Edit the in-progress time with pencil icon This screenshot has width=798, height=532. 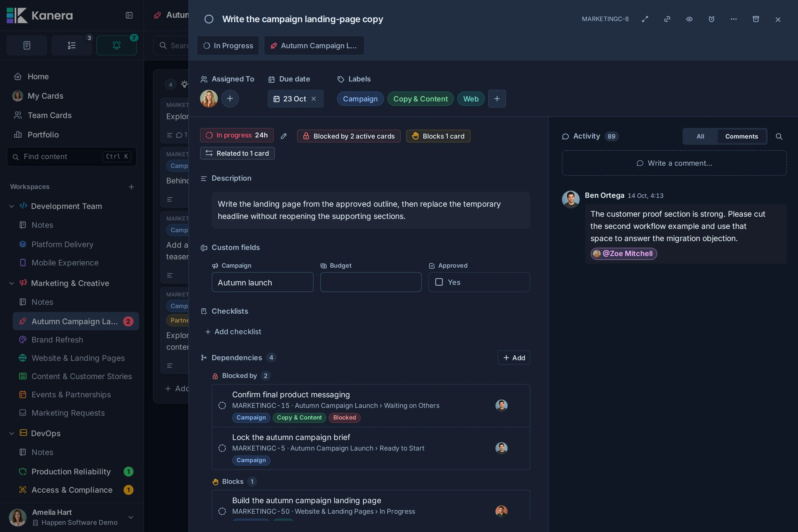(284, 136)
